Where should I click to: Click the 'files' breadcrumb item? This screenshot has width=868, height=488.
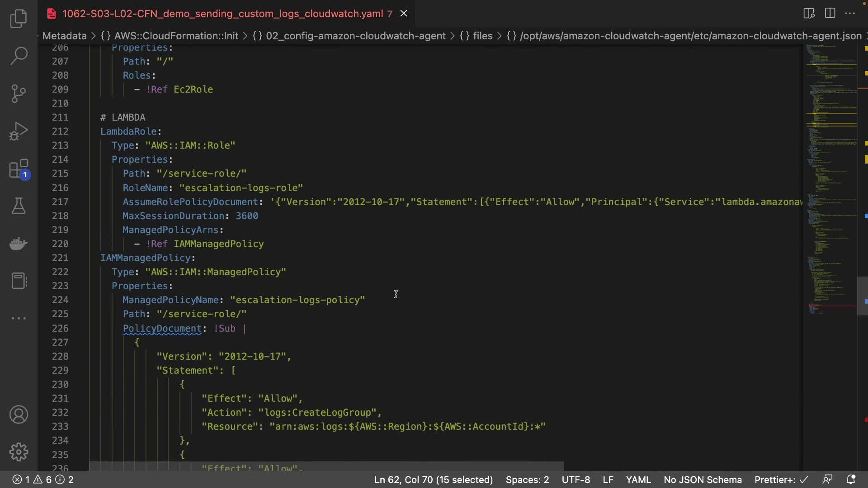point(482,36)
